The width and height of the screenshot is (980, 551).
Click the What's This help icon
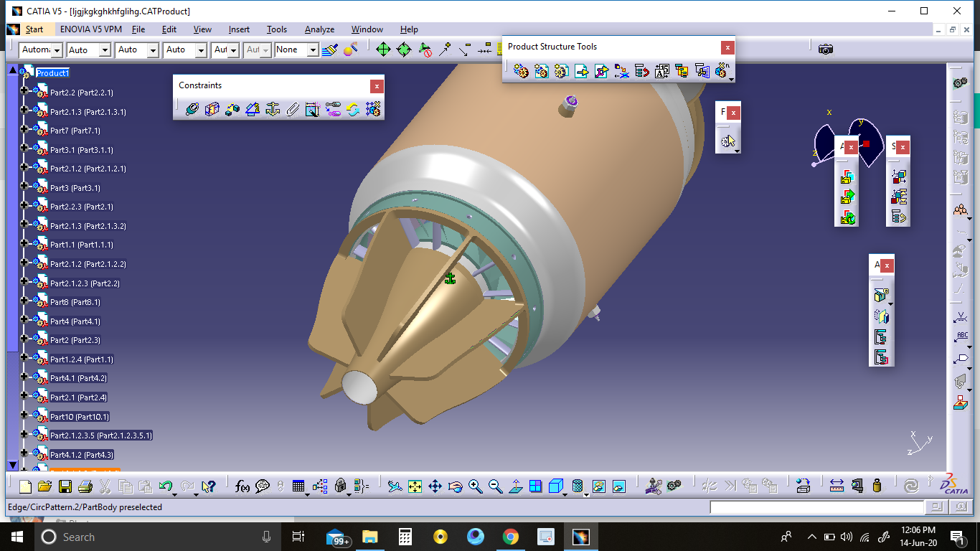pos(209,486)
